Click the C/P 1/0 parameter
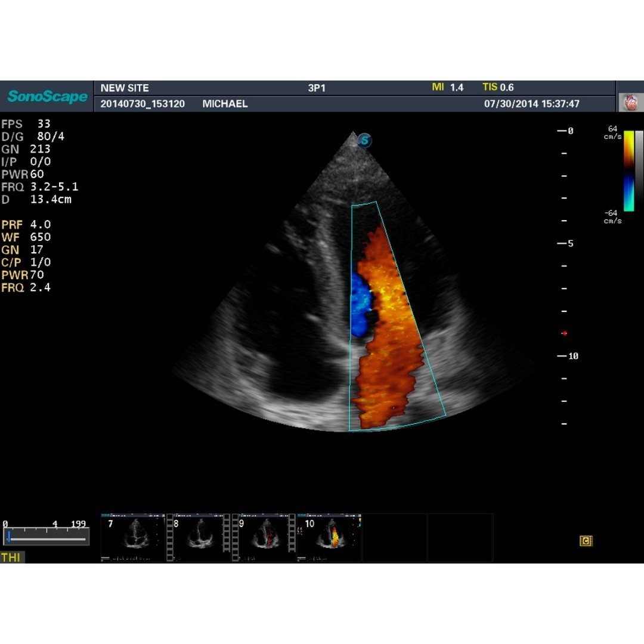The image size is (644, 644). (26, 262)
